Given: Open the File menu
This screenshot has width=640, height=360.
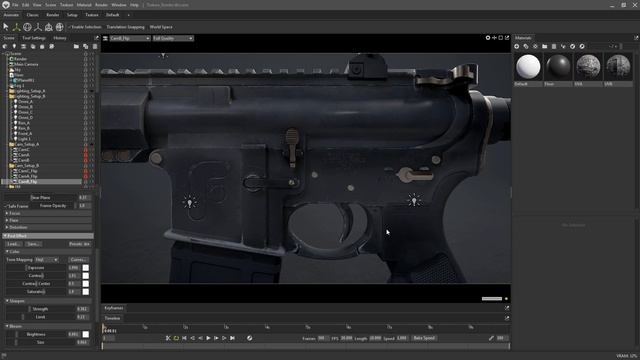Looking at the screenshot, I should 15,5.
